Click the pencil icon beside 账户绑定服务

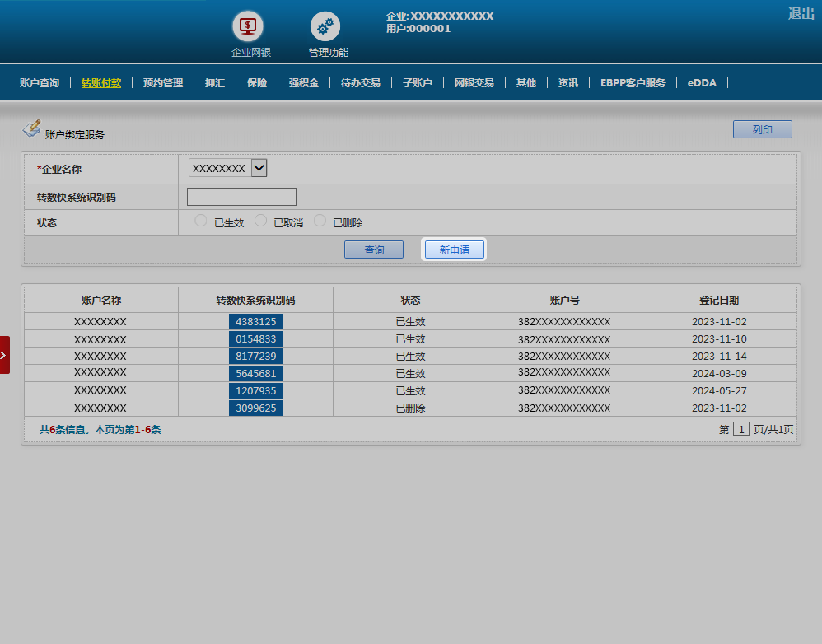31,128
